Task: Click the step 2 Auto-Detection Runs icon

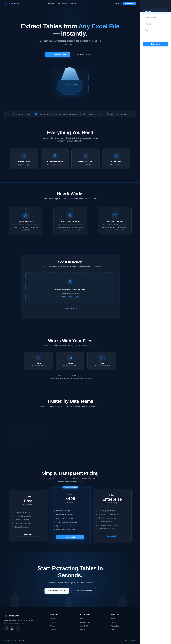Action: coord(70,216)
